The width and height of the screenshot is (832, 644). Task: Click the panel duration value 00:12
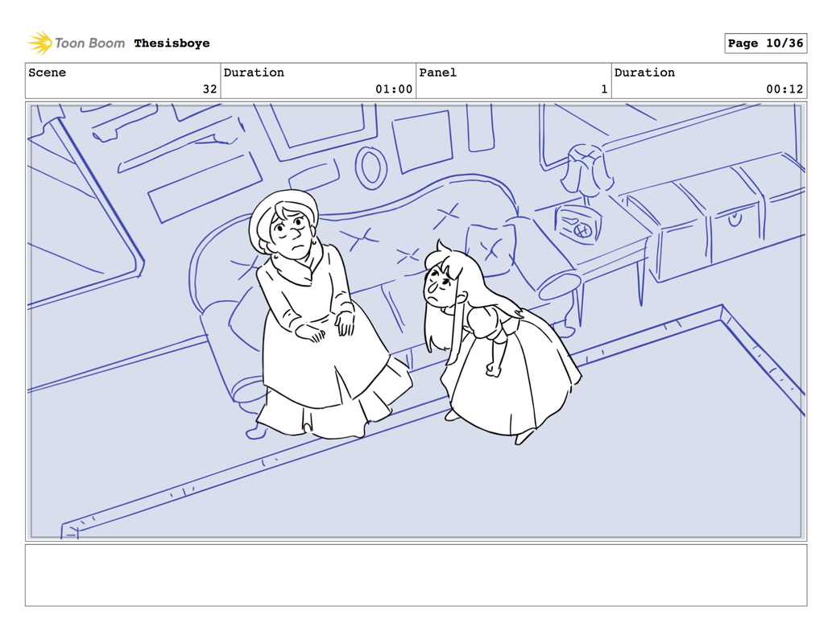[784, 89]
